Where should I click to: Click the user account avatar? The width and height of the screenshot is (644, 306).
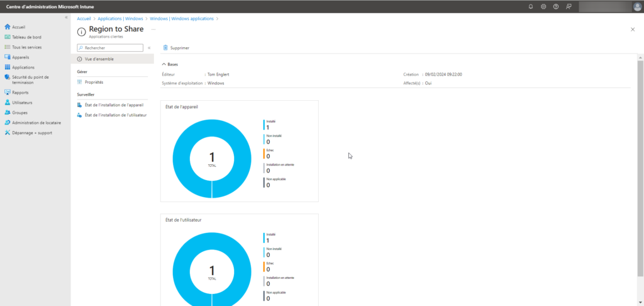pos(637,6)
